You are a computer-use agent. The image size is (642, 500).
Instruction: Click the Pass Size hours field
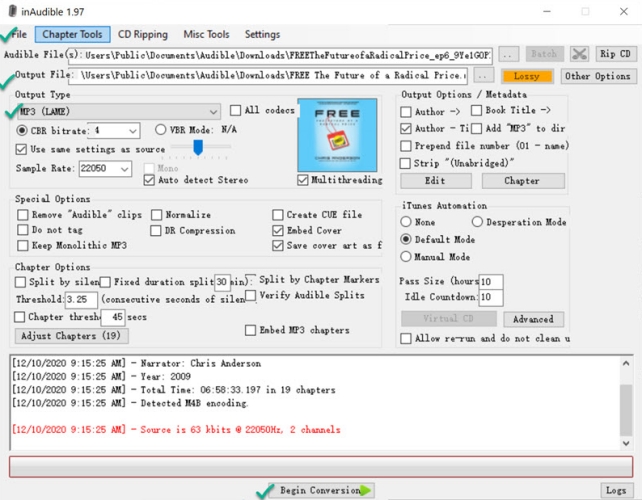(491, 282)
